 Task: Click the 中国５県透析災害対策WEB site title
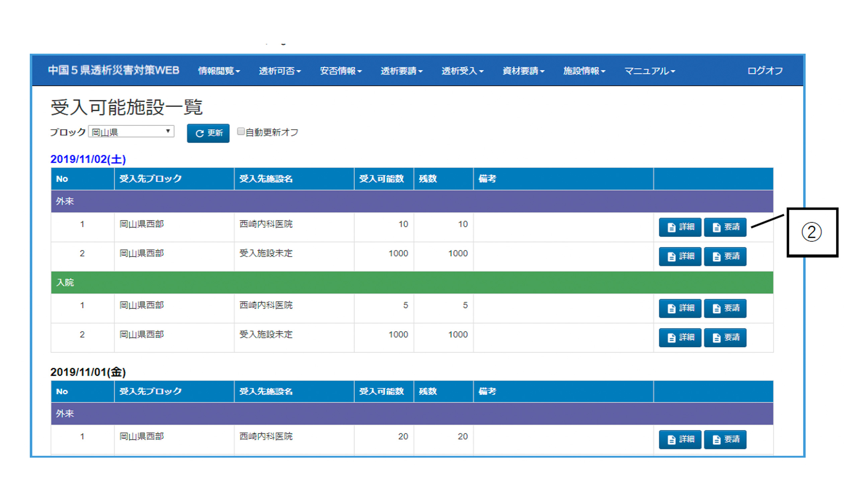pos(113,70)
